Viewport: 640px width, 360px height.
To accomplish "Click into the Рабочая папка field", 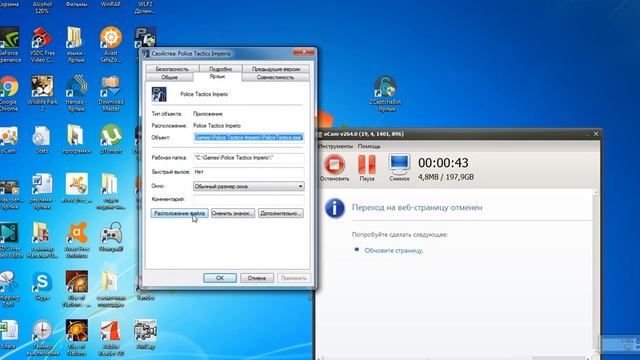I will [249, 158].
